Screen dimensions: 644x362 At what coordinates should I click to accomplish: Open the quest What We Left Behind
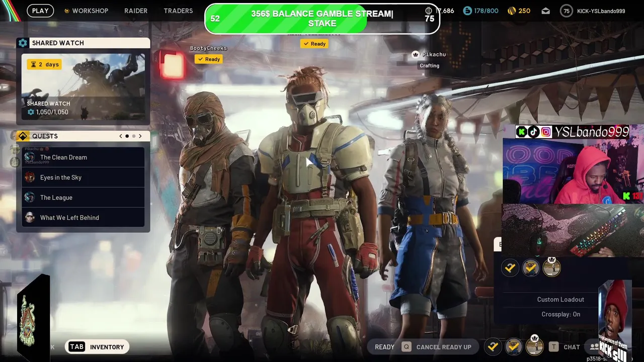[83, 218]
